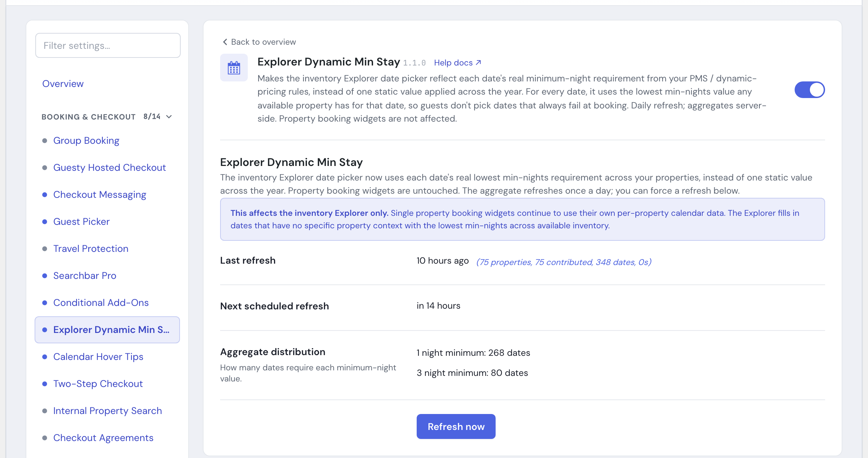Click the Aggregate distribution label
This screenshot has width=868, height=458.
point(273,352)
